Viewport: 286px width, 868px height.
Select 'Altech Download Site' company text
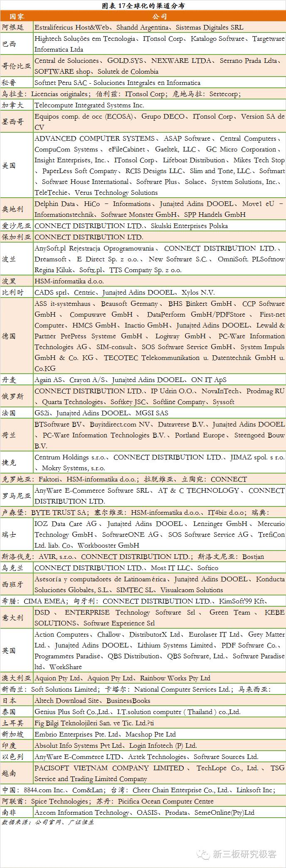click(x=67, y=701)
